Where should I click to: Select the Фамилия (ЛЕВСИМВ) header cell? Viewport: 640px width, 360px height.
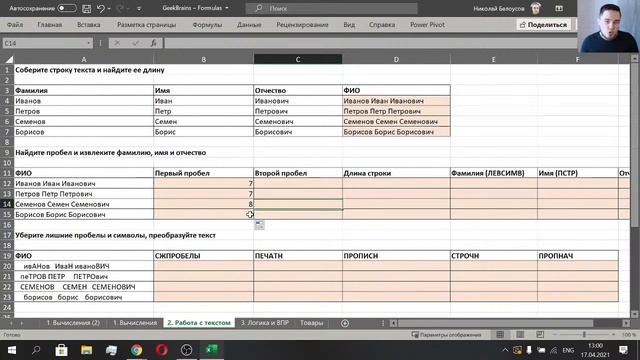pos(493,173)
